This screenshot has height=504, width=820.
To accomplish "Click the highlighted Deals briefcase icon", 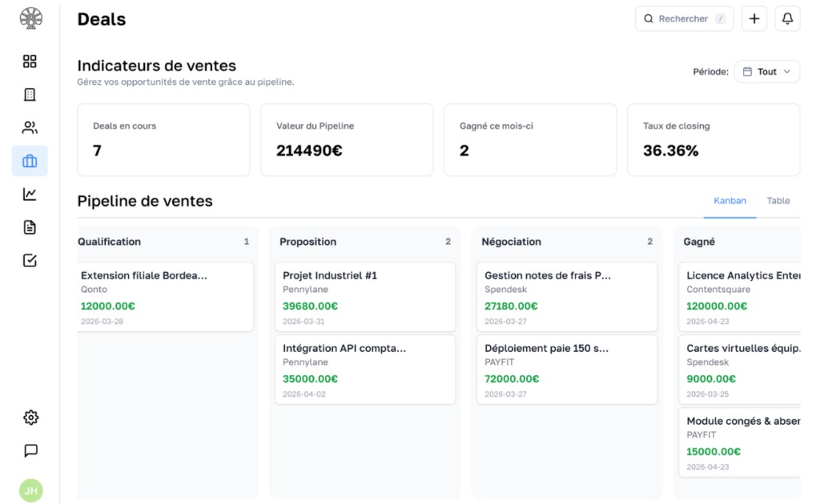I will tap(30, 160).
